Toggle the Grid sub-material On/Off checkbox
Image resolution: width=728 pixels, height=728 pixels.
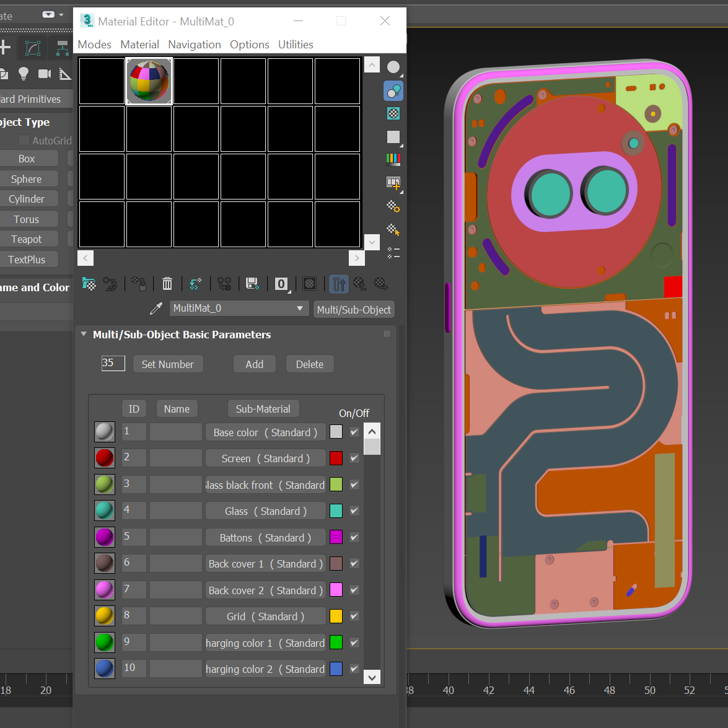[x=354, y=616]
